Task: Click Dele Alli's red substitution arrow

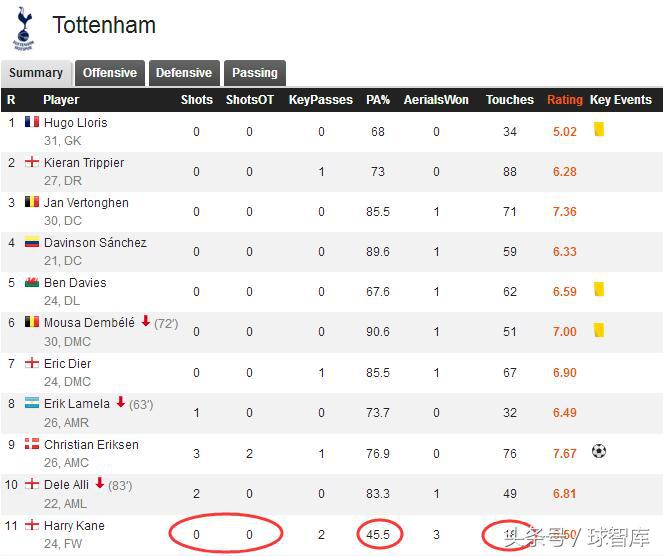Action: [x=100, y=483]
